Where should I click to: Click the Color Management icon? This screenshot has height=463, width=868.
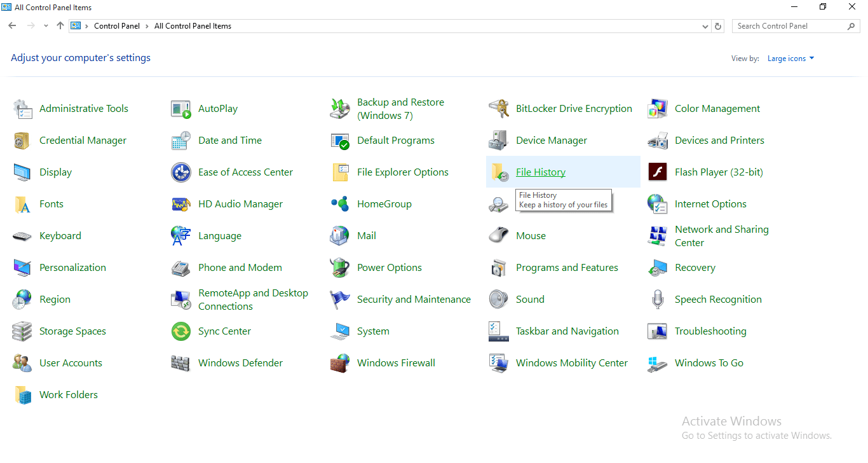point(658,109)
